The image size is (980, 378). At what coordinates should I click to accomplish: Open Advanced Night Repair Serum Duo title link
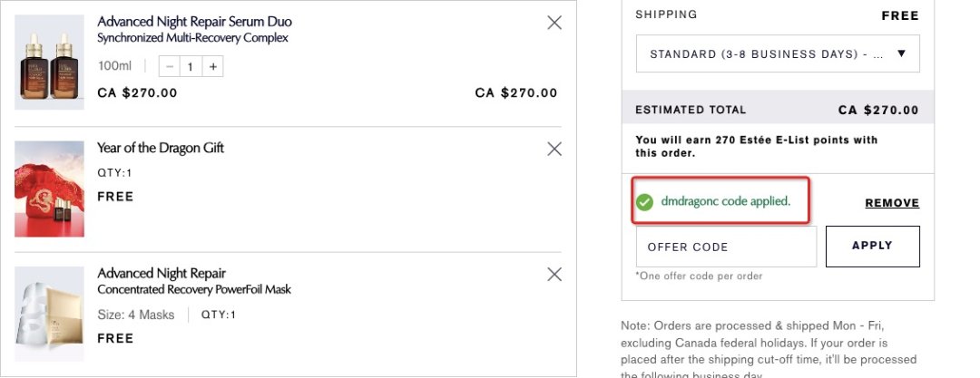click(194, 21)
